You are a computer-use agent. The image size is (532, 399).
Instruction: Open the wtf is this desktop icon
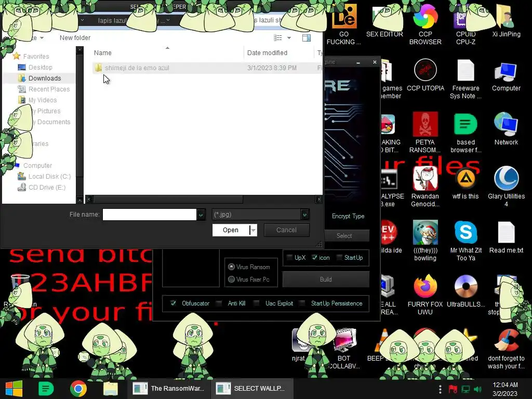click(465, 183)
